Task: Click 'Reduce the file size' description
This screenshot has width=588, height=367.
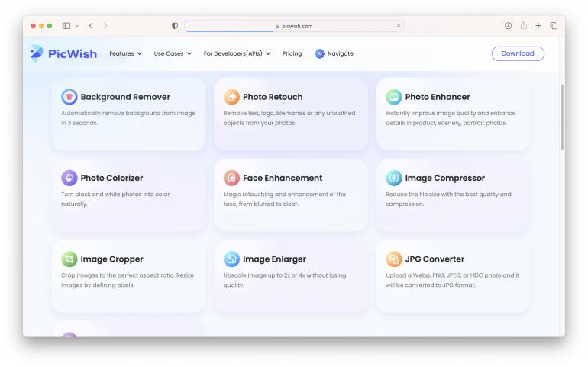Action: coord(448,199)
